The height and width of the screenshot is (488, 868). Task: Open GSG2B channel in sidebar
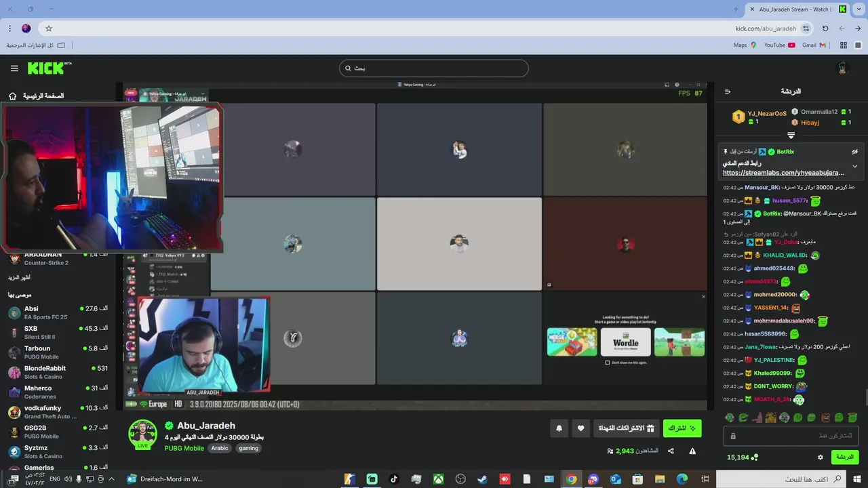coord(58,432)
